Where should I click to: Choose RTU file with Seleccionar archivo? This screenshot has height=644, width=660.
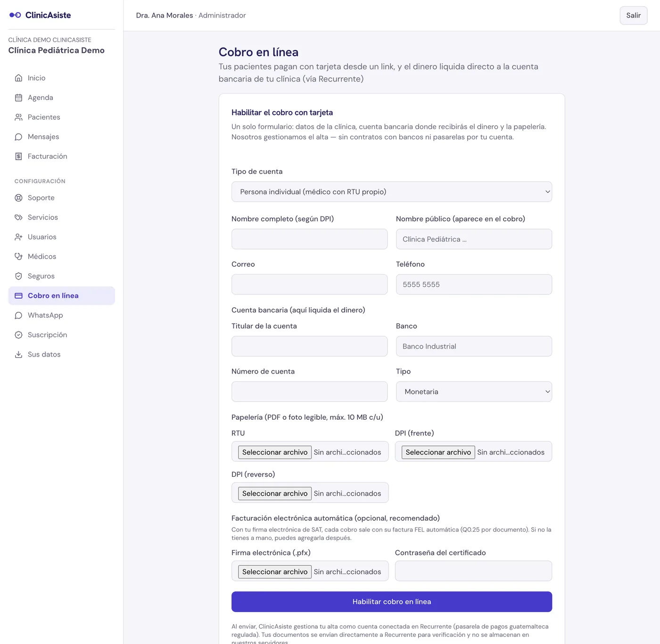click(275, 452)
